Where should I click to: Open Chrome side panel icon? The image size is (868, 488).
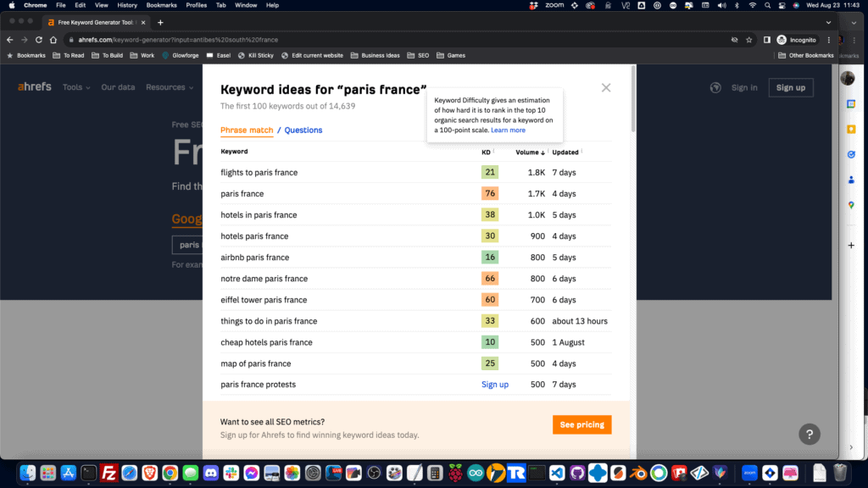766,40
